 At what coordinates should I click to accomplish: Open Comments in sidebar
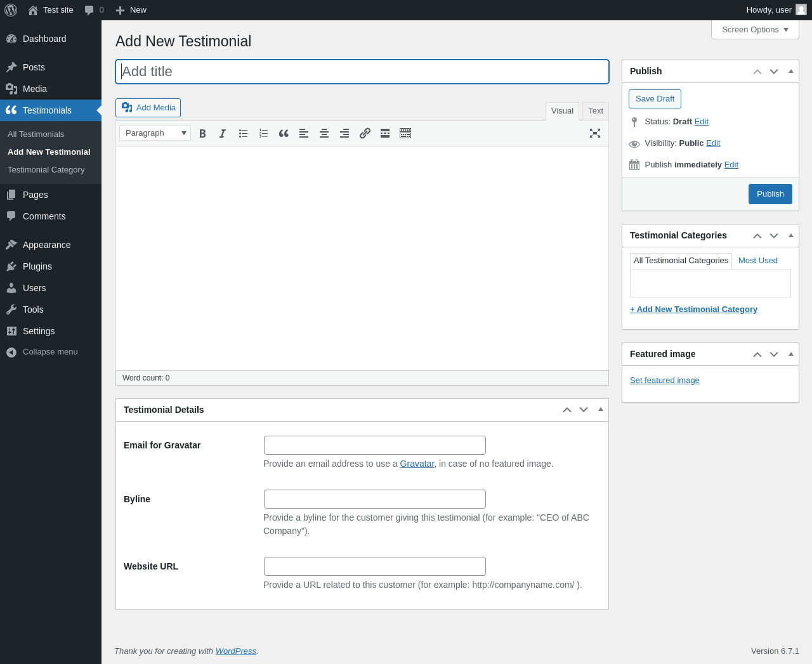pos(51,216)
